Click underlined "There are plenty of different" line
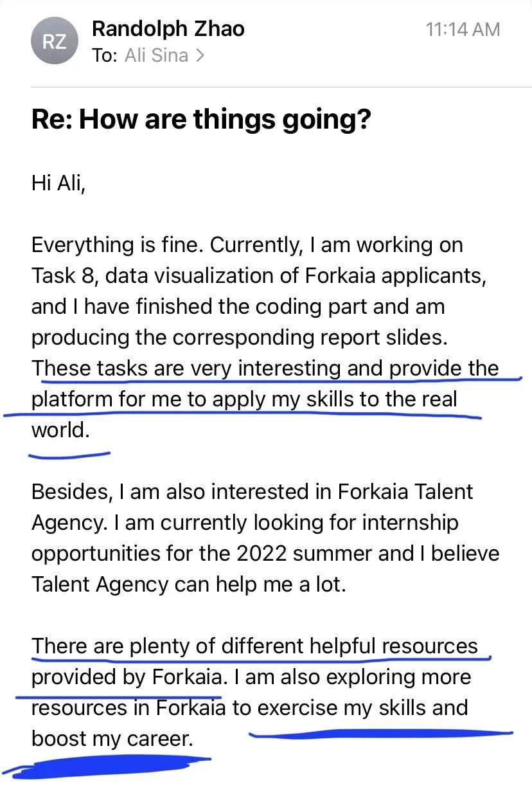532x798 pixels. tap(254, 646)
